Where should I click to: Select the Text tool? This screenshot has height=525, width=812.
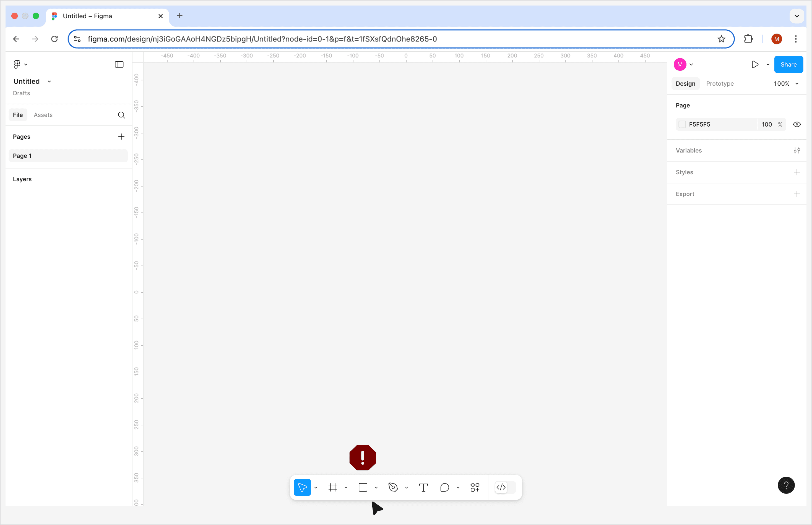coord(423,487)
